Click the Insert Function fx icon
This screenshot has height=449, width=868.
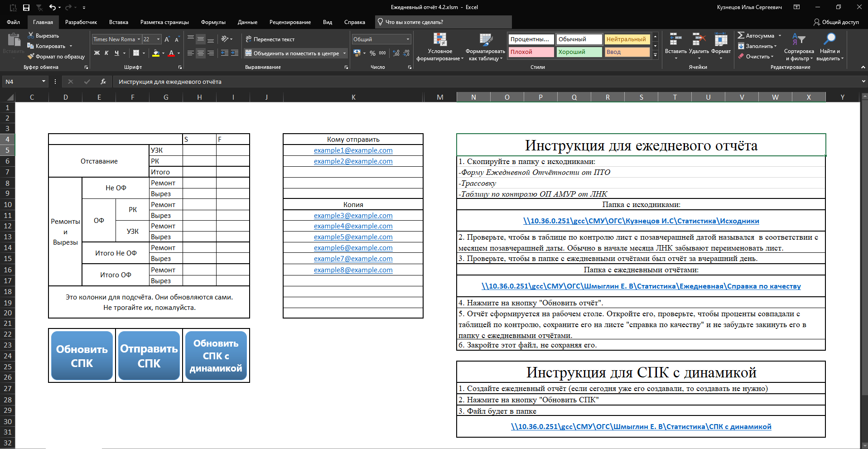point(103,82)
